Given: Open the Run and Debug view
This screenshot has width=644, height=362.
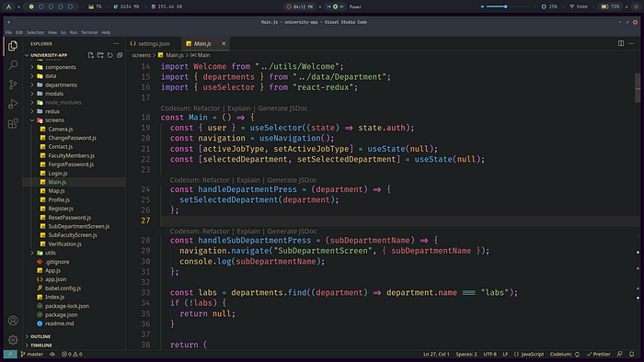Looking at the screenshot, I should click(x=13, y=104).
